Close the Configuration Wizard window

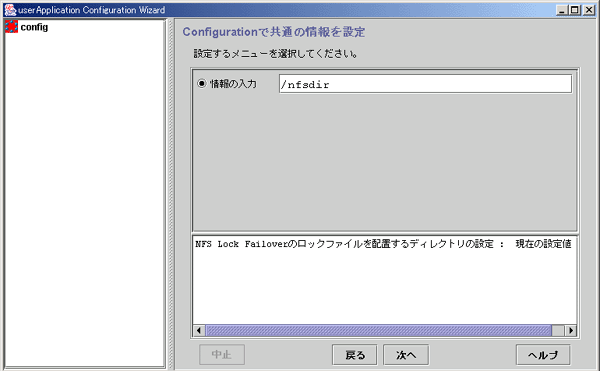(589, 10)
